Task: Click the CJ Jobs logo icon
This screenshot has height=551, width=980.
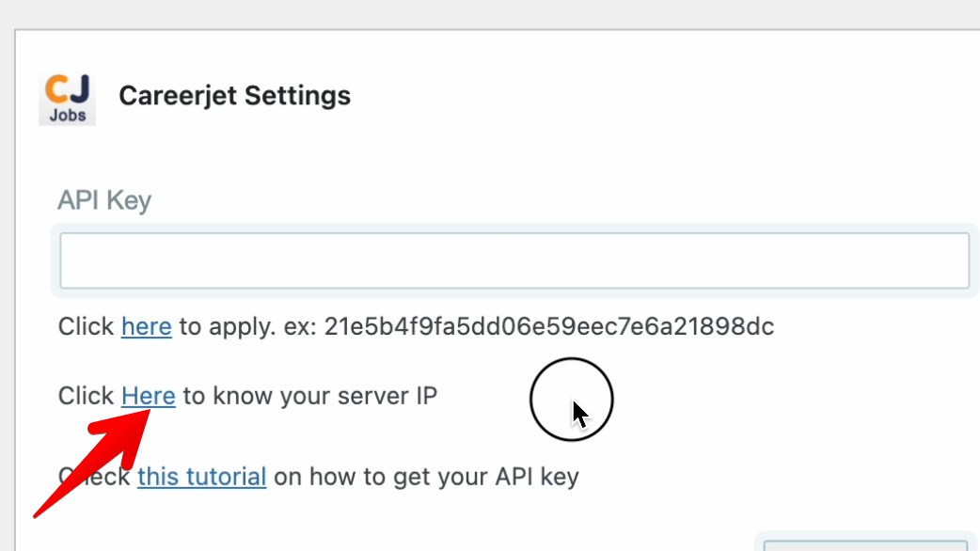Action: point(67,98)
